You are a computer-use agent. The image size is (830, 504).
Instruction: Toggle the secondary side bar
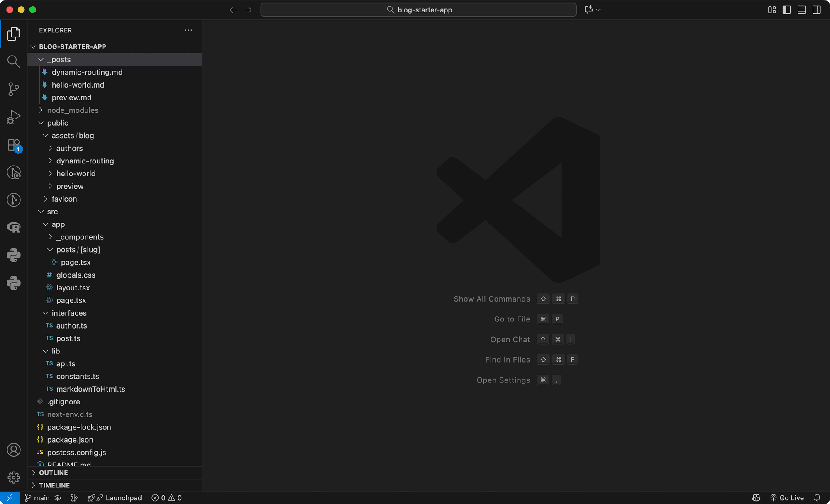[x=817, y=10]
